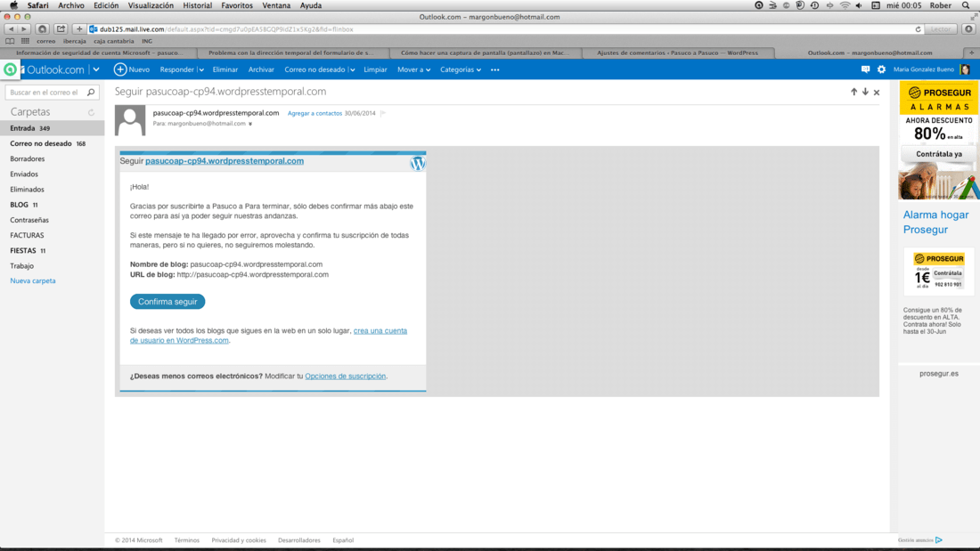Open the BLOG folder
This screenshot has height=551, width=980.
pos(53,205)
